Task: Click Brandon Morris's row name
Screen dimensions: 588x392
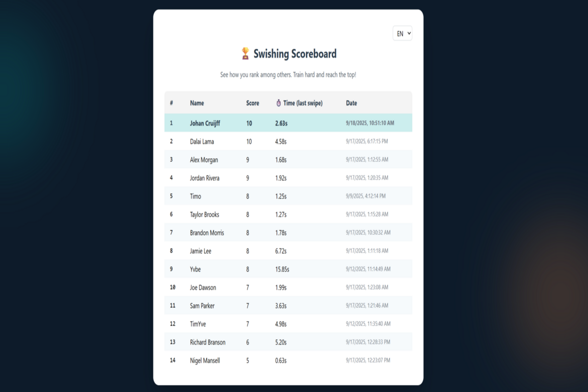Action: point(207,233)
